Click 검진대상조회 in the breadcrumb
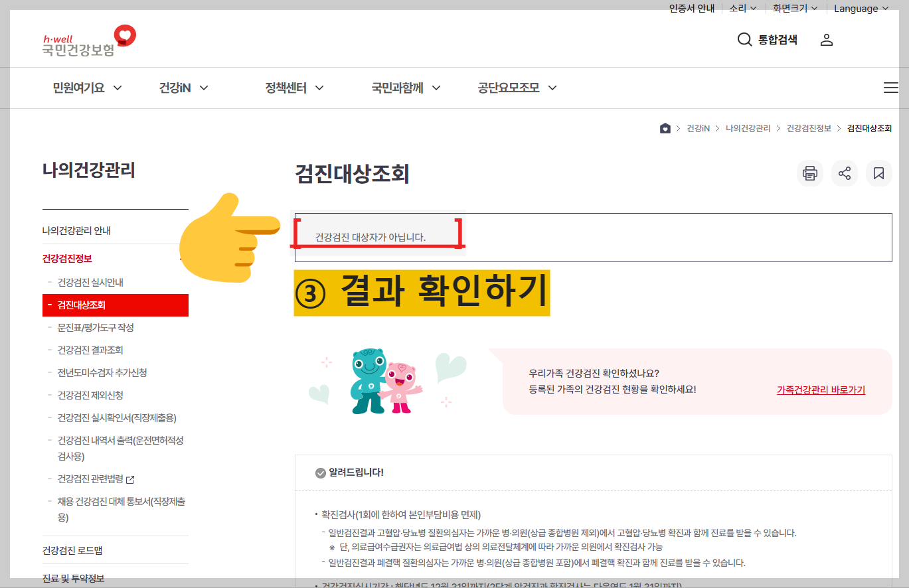The width and height of the screenshot is (909, 588). tap(869, 129)
